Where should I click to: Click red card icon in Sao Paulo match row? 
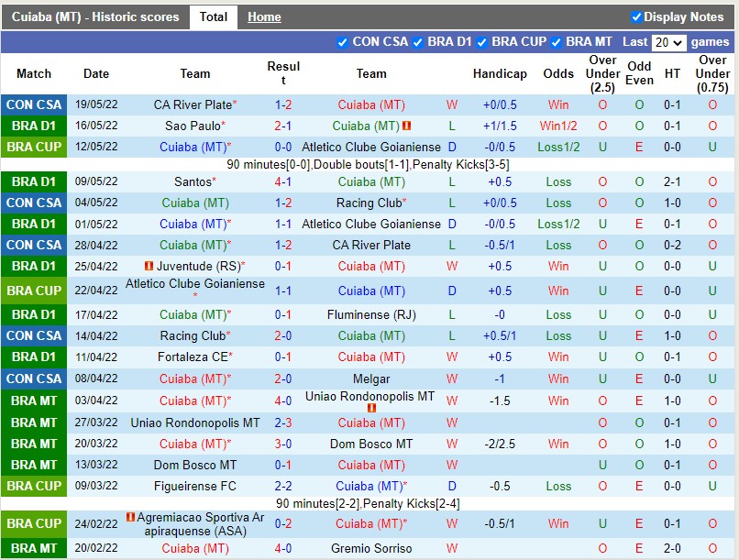407,126
